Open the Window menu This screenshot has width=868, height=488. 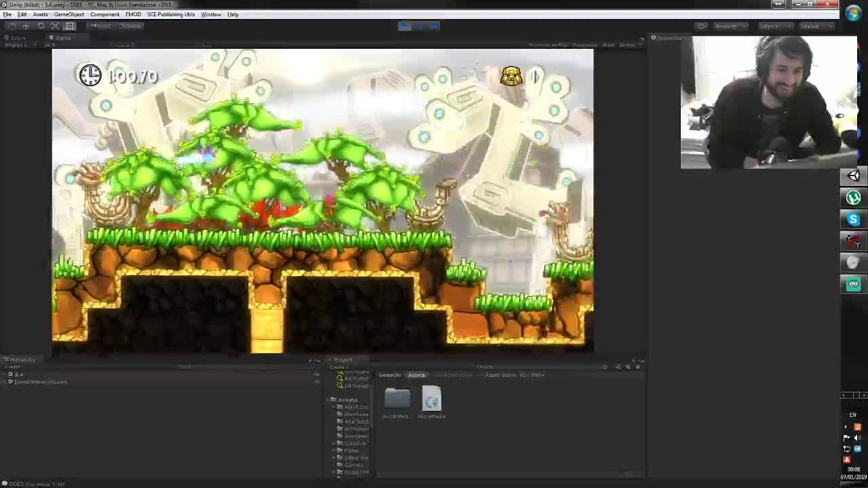tap(211, 14)
